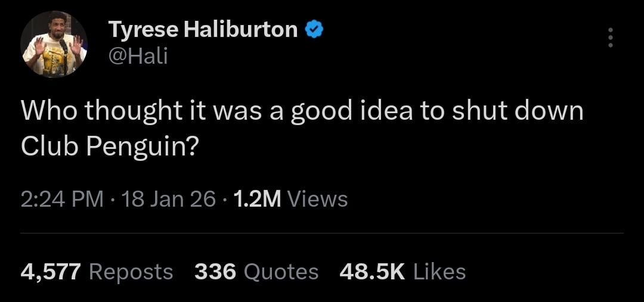Open the Reposts list label
The width and height of the screenshot is (644, 302).
click(x=131, y=272)
